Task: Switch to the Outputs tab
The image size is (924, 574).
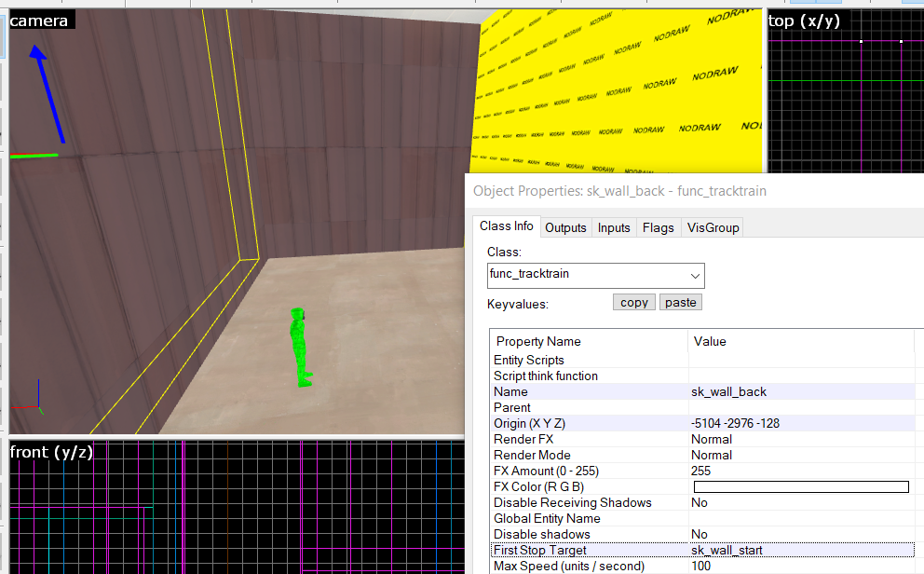Action: (x=565, y=227)
